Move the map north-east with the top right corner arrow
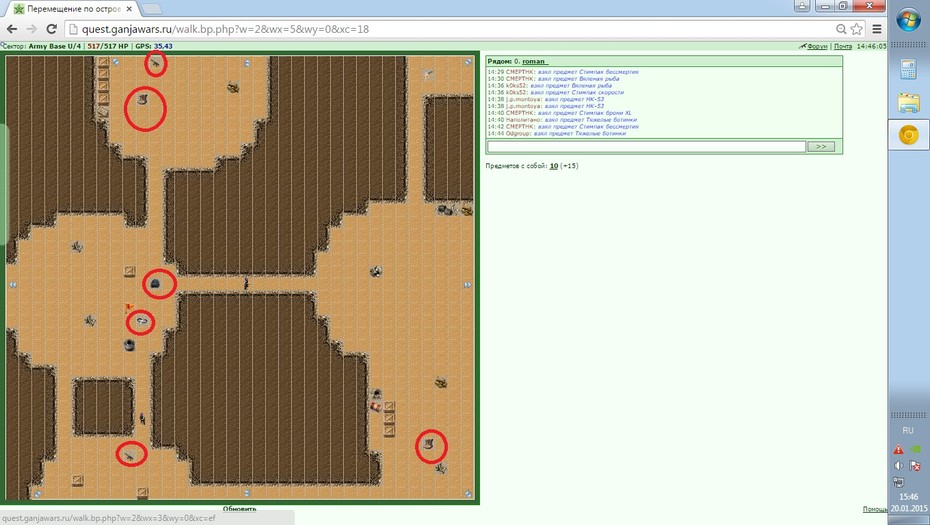This screenshot has height=525, width=930. 468,62
